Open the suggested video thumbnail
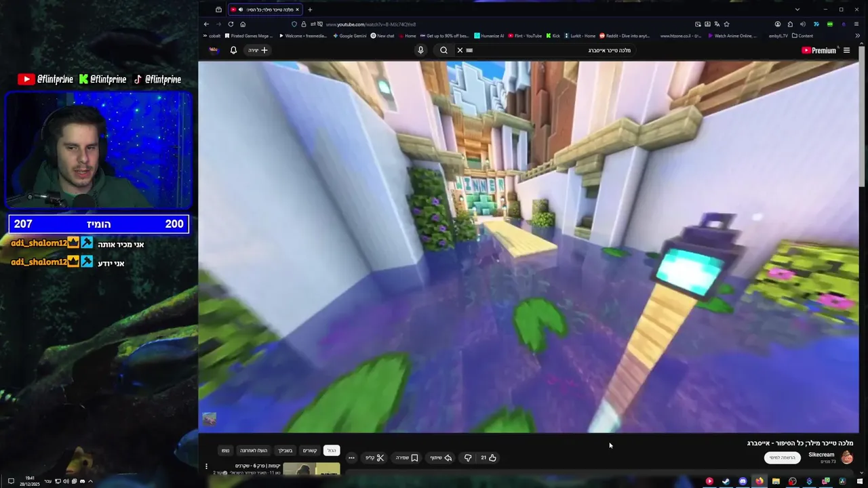This screenshot has width=868, height=488. coord(311,468)
